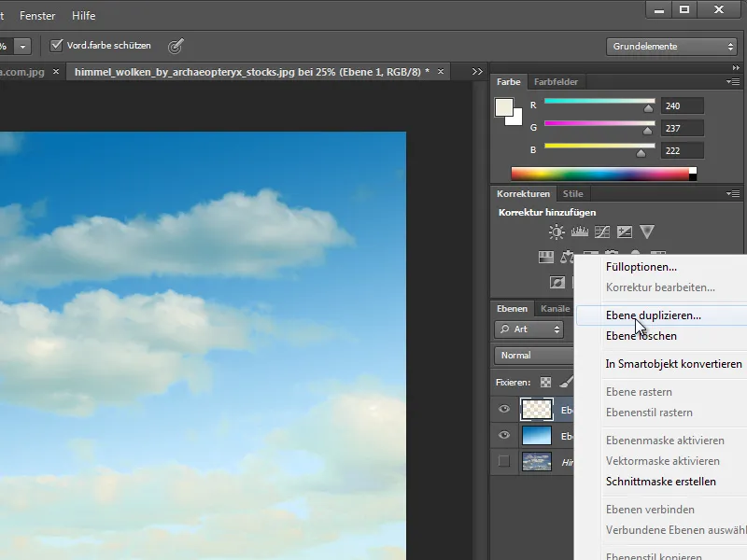Open the Grundelemente workspace dropdown
This screenshot has width=747, height=560.
point(671,46)
